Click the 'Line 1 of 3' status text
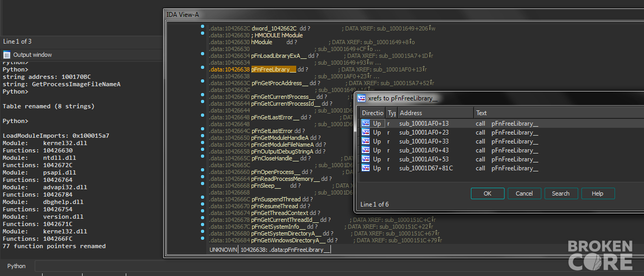 (x=17, y=42)
